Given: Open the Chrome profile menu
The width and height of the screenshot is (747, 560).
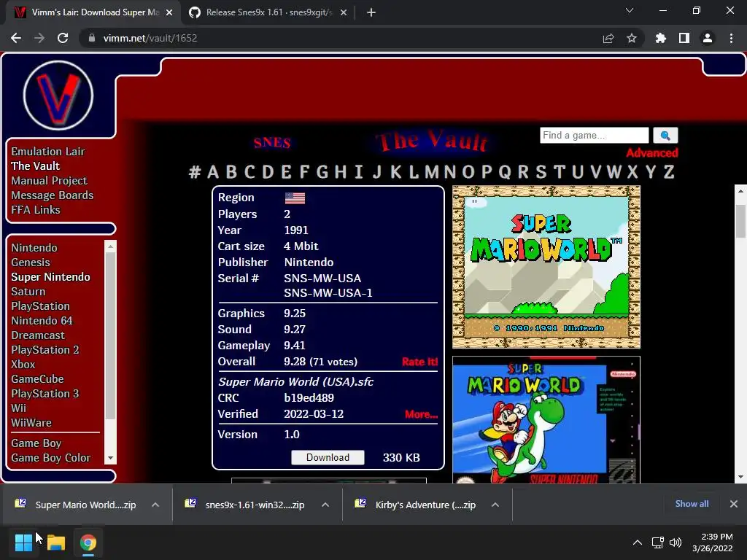Looking at the screenshot, I should point(708,38).
